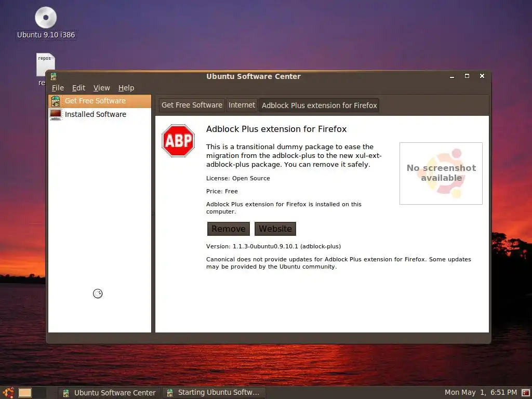Select Adblock Plus extension for Firefox breadcrumb
532x399 pixels.
(x=319, y=105)
